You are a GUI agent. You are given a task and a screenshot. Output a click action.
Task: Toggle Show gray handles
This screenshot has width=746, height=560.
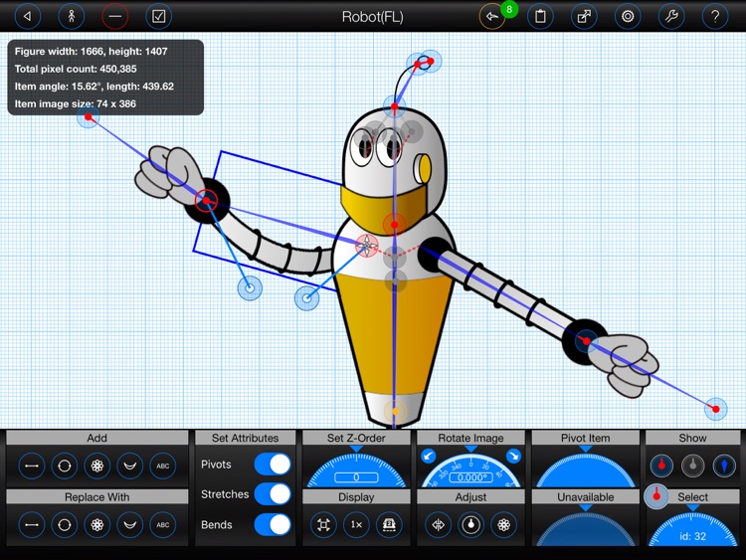click(x=692, y=466)
